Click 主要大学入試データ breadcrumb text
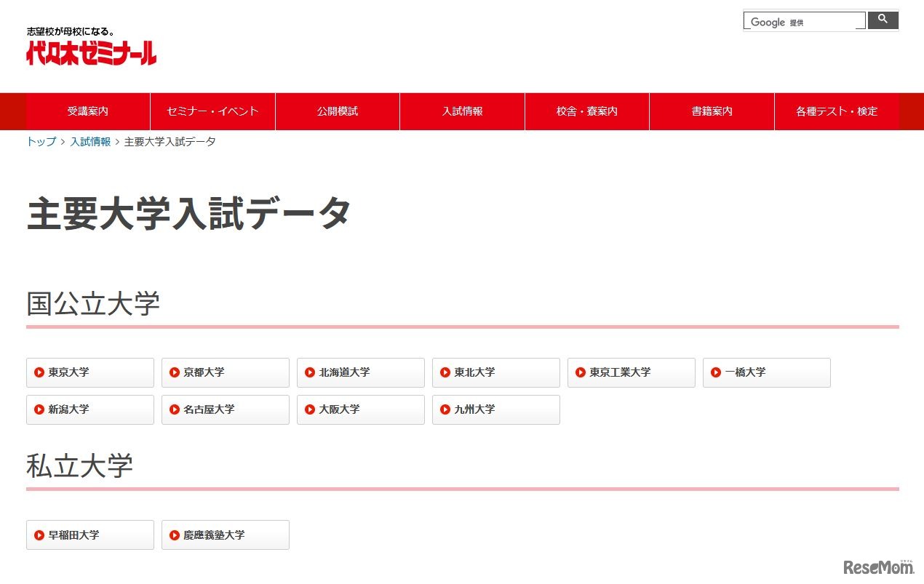 tap(170, 142)
